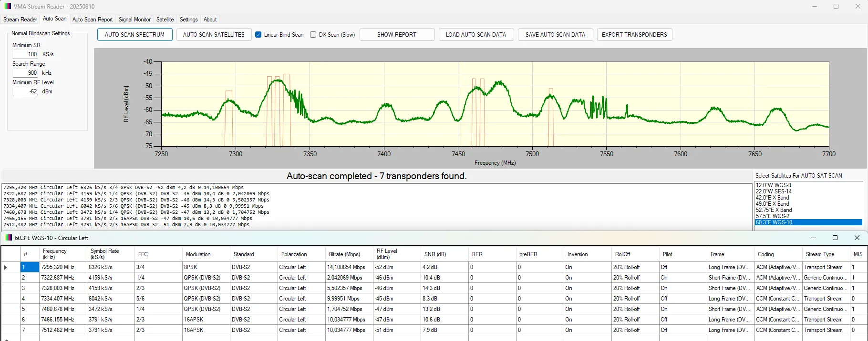Select row 1 arrow indicator in table
Screen dimensions: 868x341
click(6, 267)
